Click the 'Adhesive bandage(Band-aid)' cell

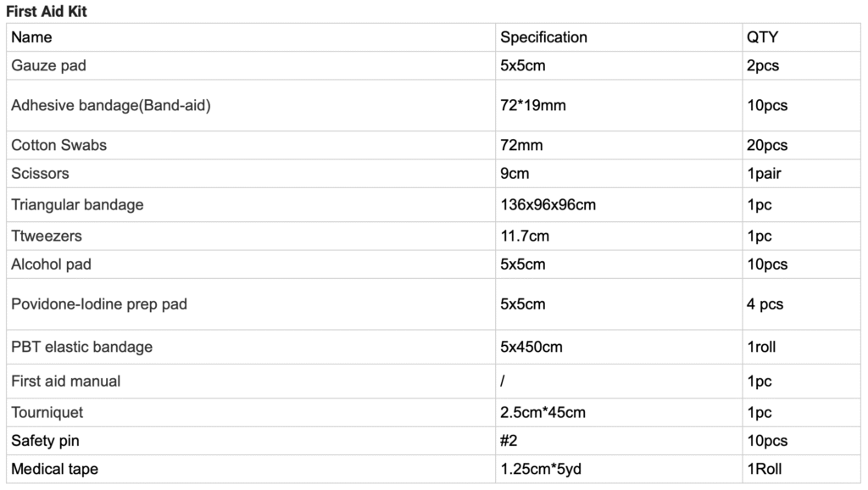110,105
